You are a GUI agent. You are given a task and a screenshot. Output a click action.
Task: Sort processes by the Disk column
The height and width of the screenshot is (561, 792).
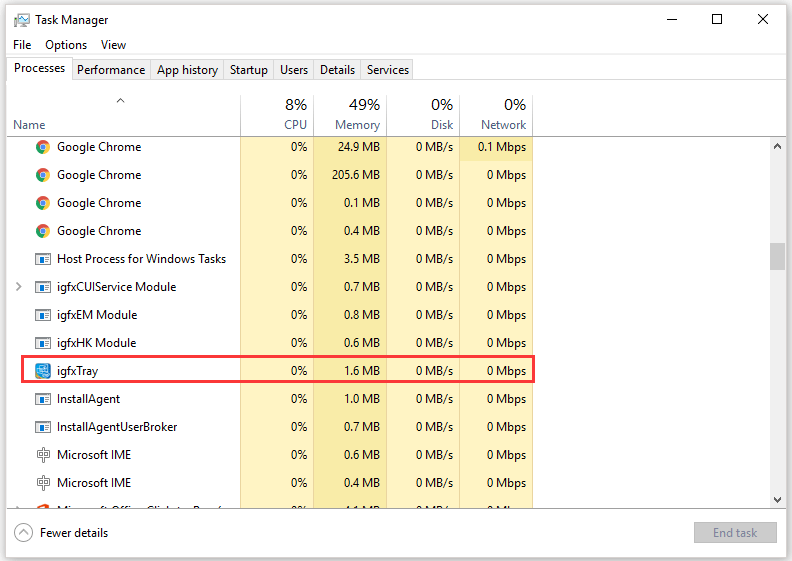coord(423,115)
